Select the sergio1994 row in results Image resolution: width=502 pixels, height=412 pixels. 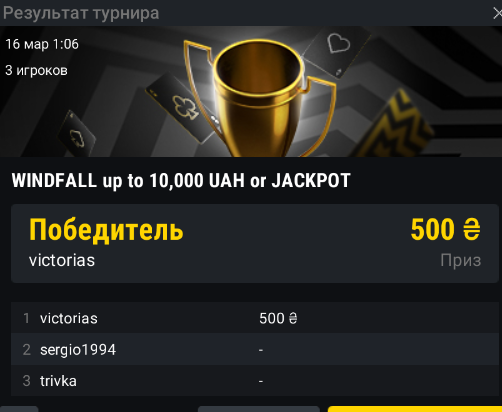click(x=255, y=349)
